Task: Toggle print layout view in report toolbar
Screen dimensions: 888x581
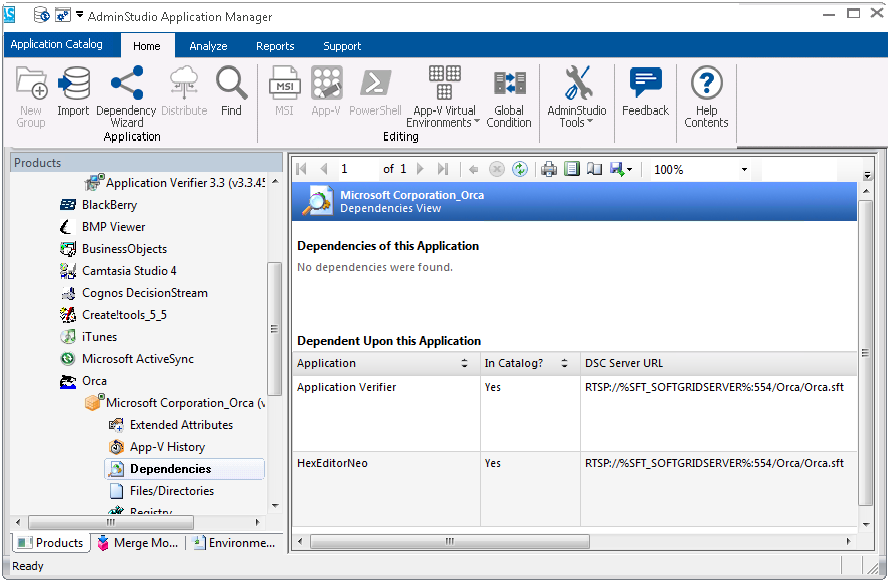Action: tap(572, 170)
